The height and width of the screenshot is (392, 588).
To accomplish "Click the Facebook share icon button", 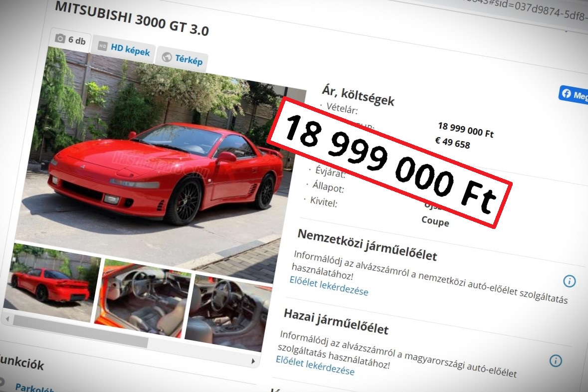I will click(x=573, y=95).
